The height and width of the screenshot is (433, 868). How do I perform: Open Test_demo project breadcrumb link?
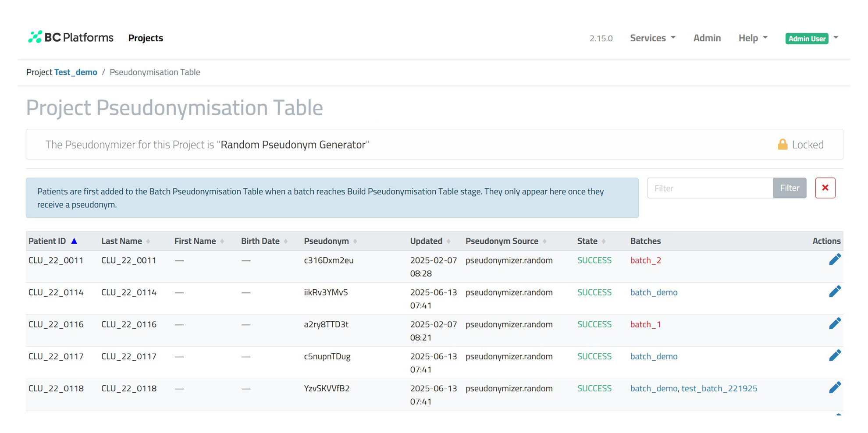tap(76, 72)
